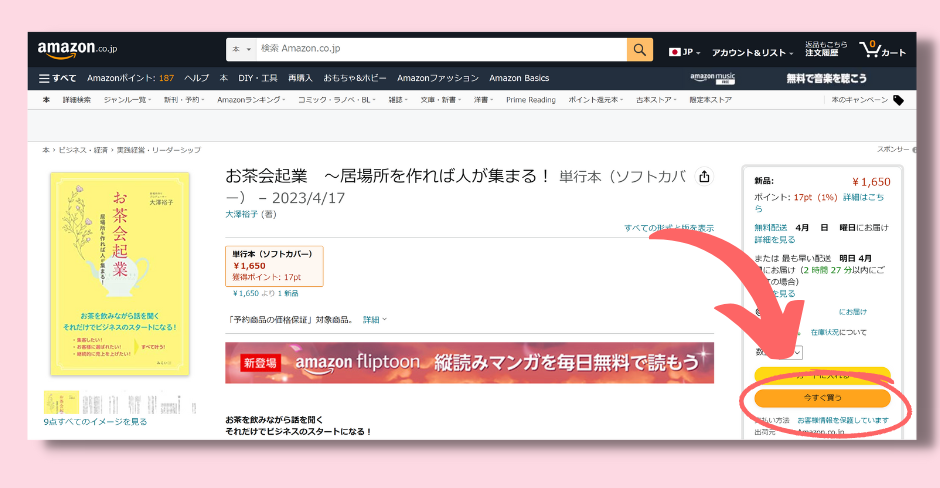Image resolution: width=940 pixels, height=488 pixels.
Task: Click 本のキャンペーン link
Action: tap(860, 100)
